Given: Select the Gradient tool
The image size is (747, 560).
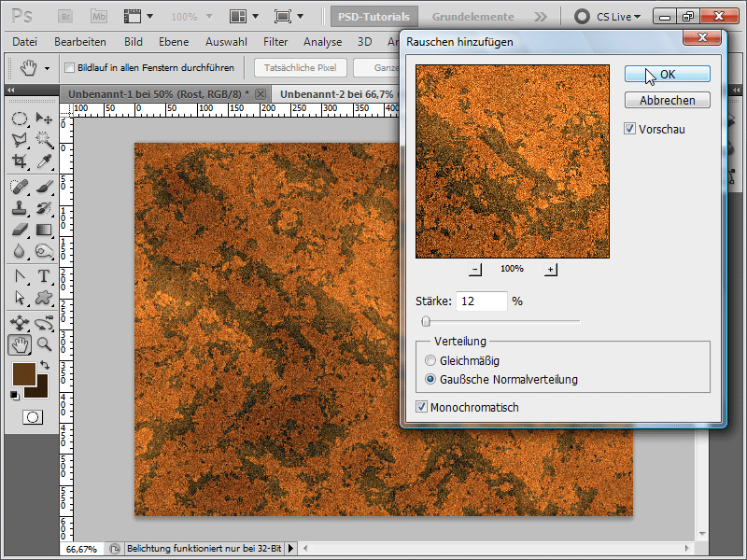Looking at the screenshot, I should coord(44,230).
